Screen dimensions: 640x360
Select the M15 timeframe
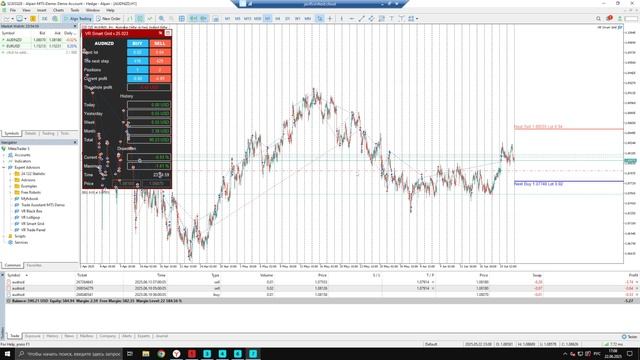pyautogui.click(x=247, y=19)
